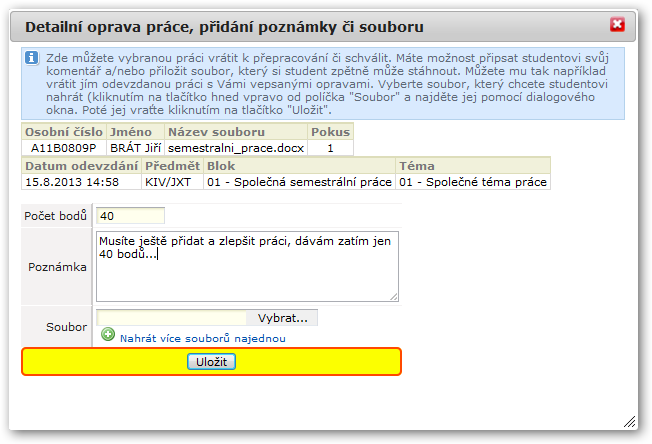
Task: Click the Předmět column header
Action: coord(173,166)
